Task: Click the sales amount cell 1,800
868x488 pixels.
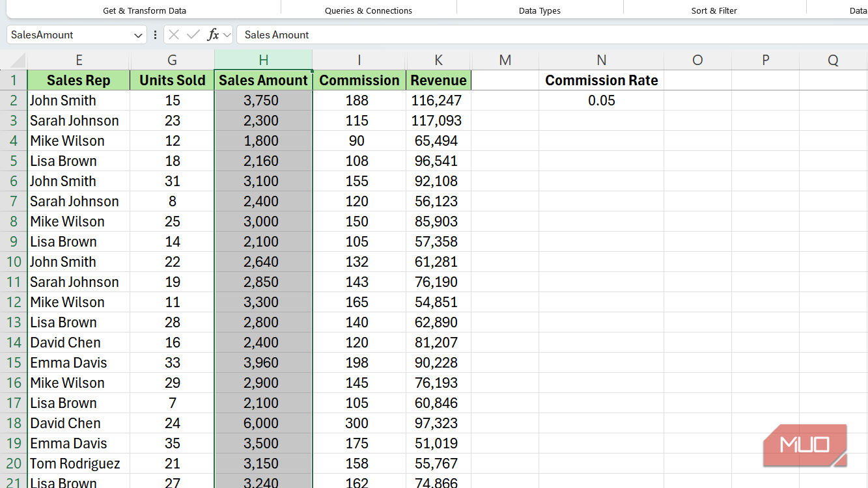Action: [x=263, y=141]
